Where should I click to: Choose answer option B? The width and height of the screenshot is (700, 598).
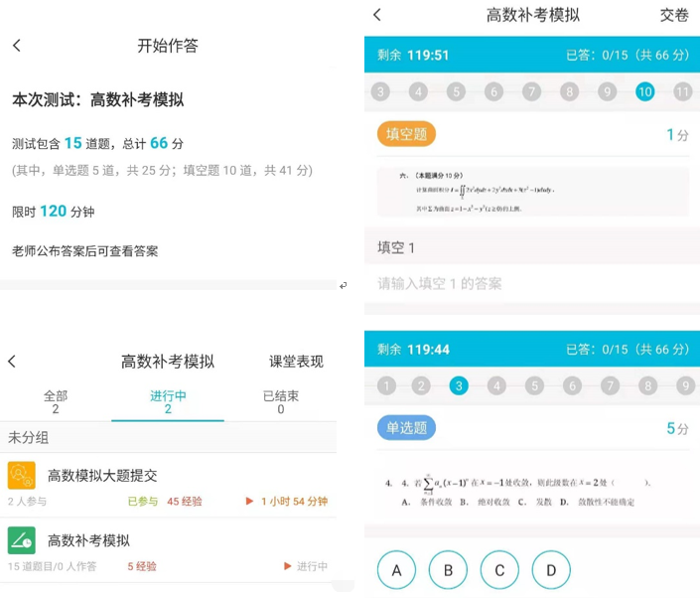coord(448,570)
